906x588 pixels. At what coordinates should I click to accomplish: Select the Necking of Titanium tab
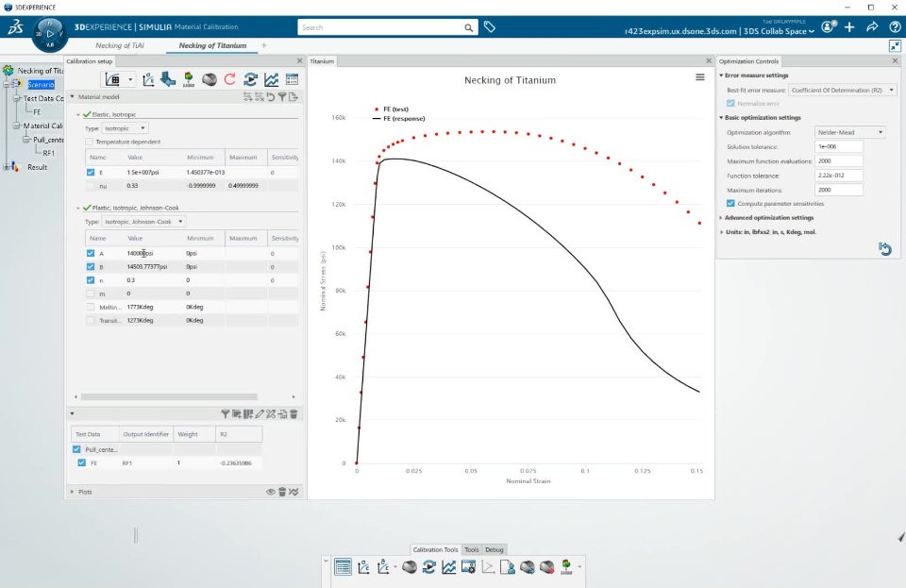pos(212,45)
